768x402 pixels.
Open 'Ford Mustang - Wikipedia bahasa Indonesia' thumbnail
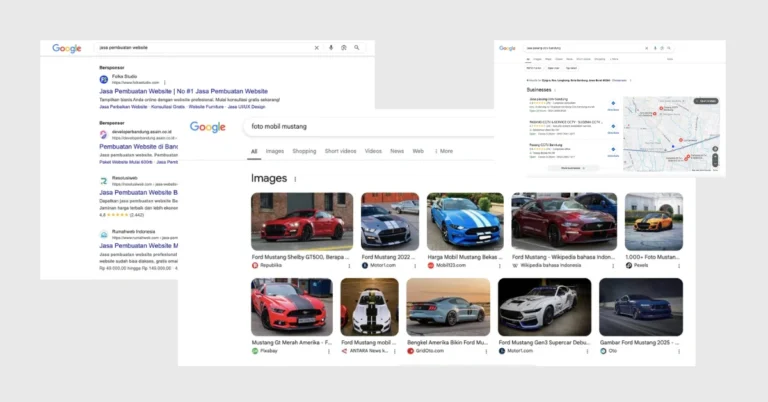564,221
